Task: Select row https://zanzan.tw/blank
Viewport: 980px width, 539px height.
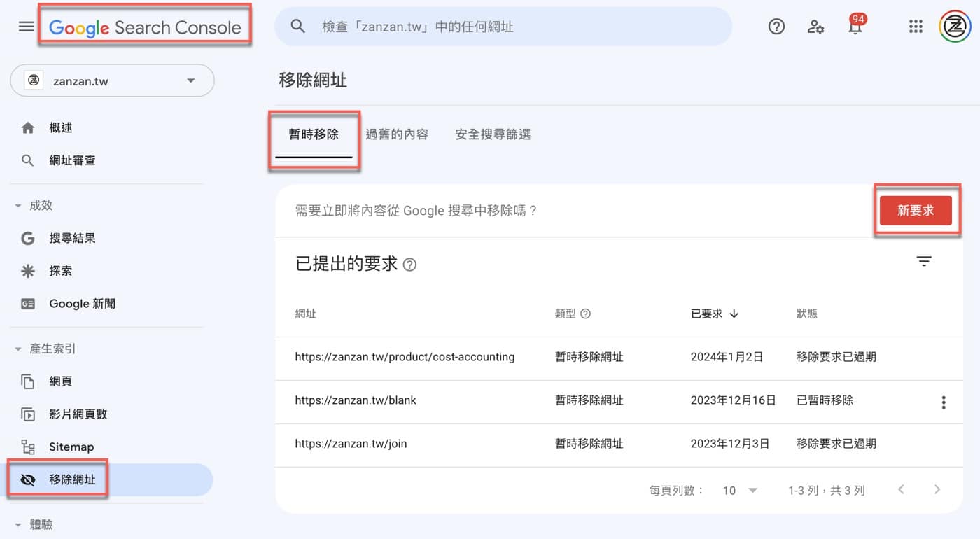Action: (x=619, y=402)
